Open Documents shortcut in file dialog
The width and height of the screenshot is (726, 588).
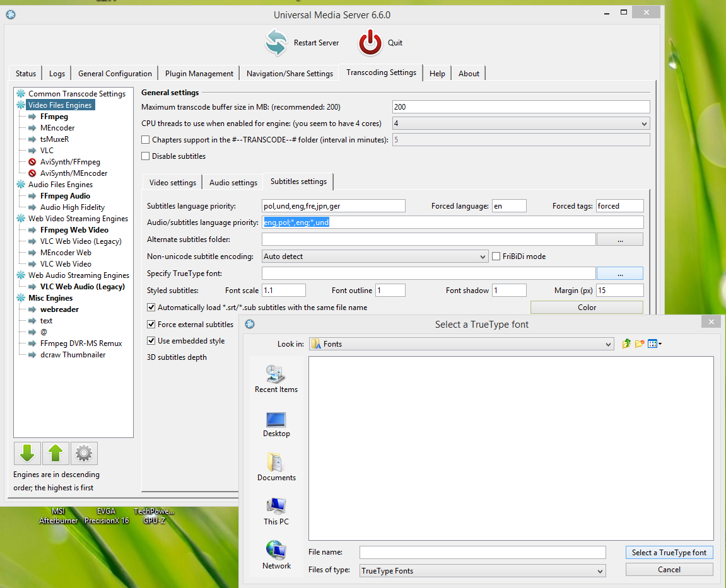(x=276, y=467)
